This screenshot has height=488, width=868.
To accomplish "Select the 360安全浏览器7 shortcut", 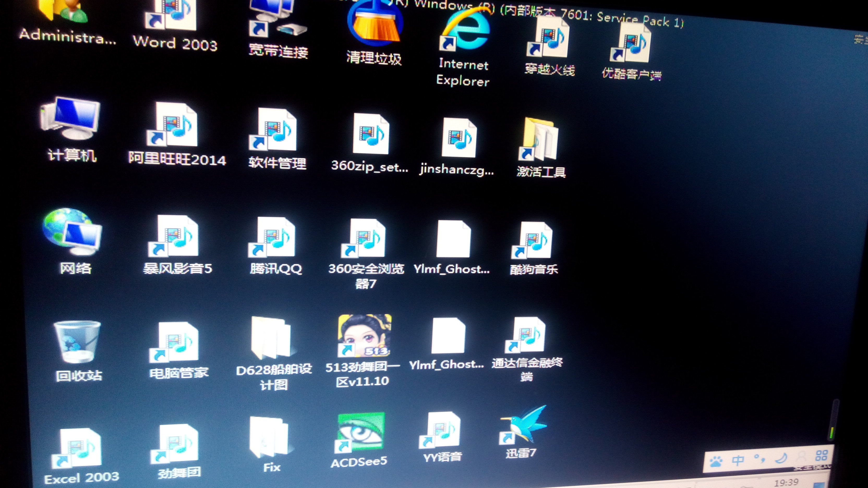I will (x=363, y=239).
